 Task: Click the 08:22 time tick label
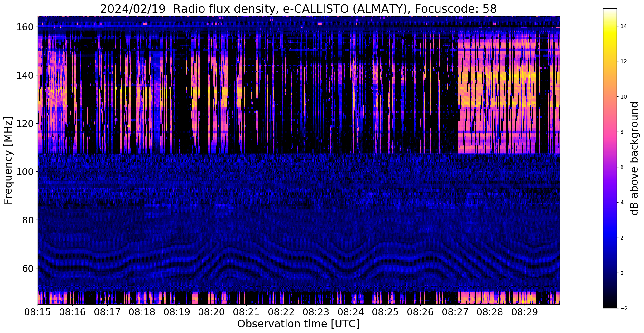click(281, 312)
